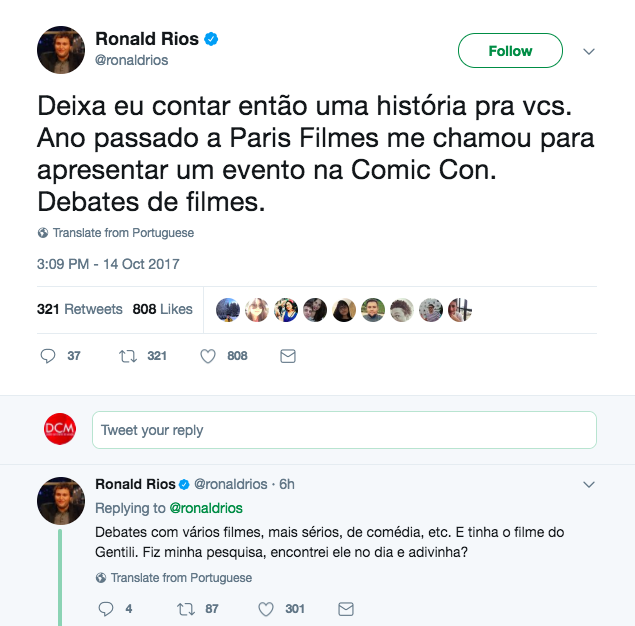This screenshot has width=635, height=626.
Task: Retweet the main tweet with 321 retweets
Action: (x=127, y=356)
